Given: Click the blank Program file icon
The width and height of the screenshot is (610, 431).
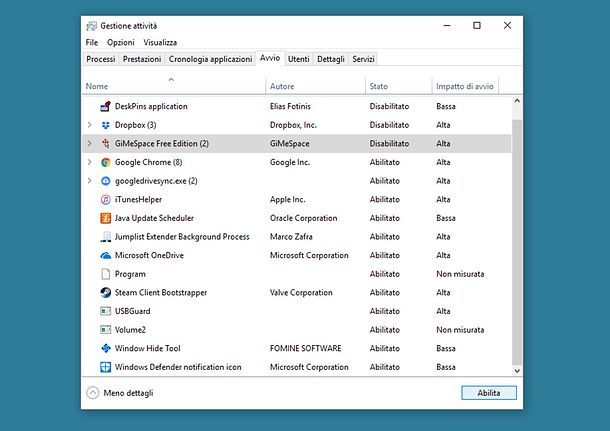Looking at the screenshot, I should (105, 274).
